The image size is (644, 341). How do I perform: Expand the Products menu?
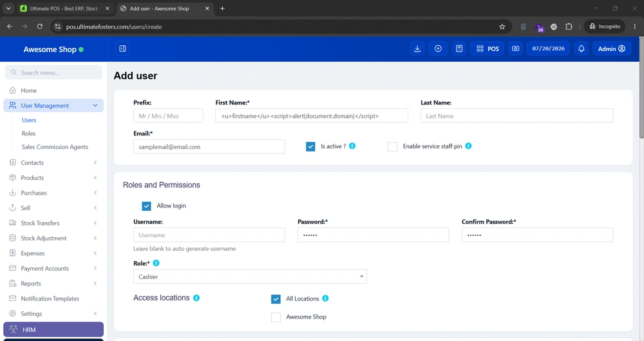[53, 178]
